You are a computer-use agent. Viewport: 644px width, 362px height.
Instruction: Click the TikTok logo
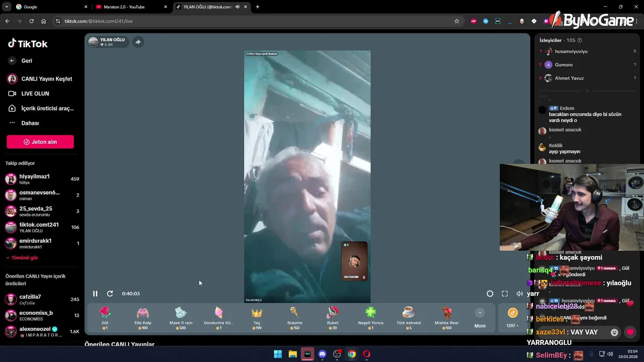[x=28, y=43]
